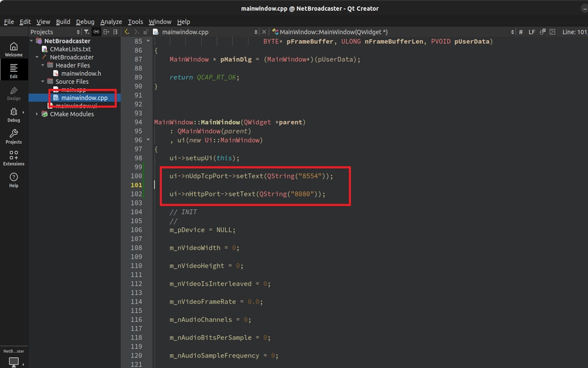The width and height of the screenshot is (588, 368).
Task: Click line number 101 in gutter
Action: tap(136, 185)
